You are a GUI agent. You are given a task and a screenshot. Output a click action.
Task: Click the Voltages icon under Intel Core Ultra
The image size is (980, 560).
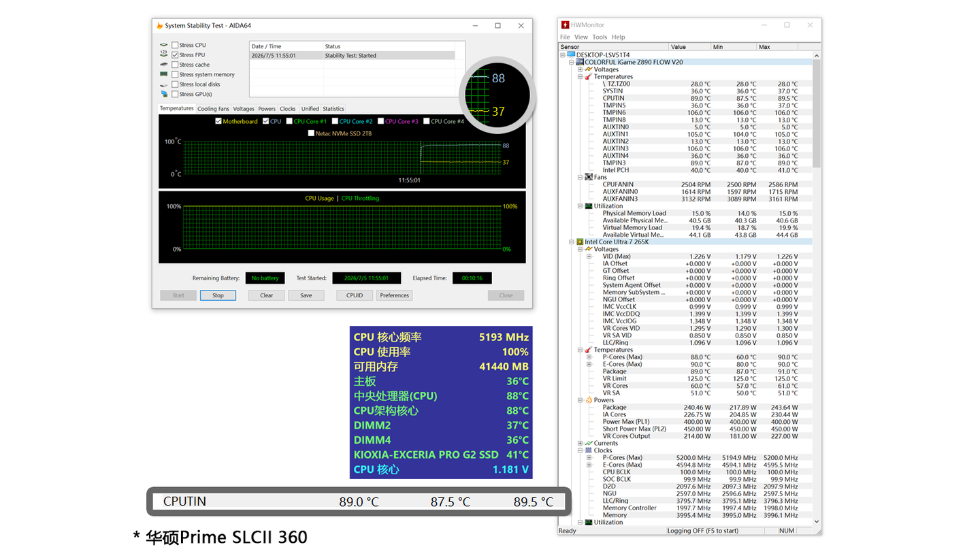pyautogui.click(x=588, y=249)
